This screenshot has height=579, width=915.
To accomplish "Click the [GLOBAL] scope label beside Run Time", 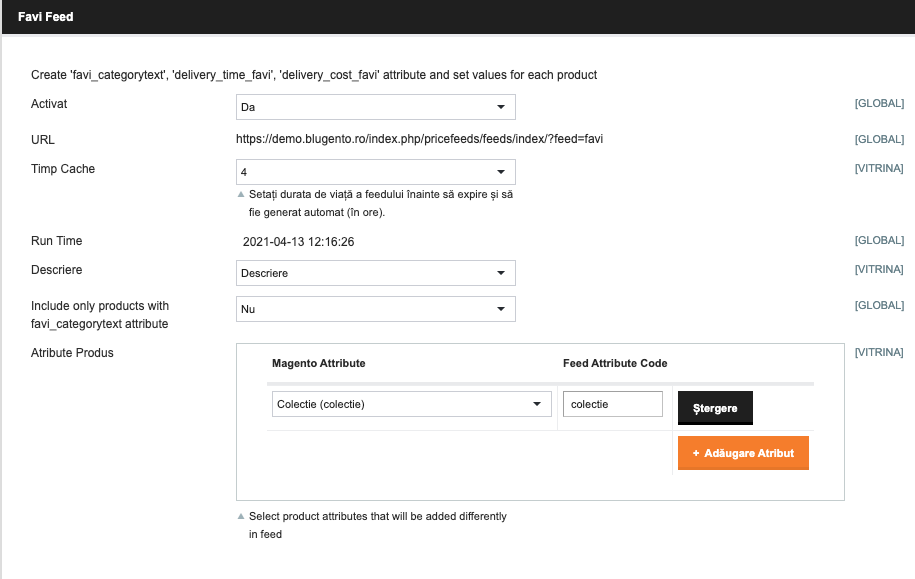I will pyautogui.click(x=879, y=240).
